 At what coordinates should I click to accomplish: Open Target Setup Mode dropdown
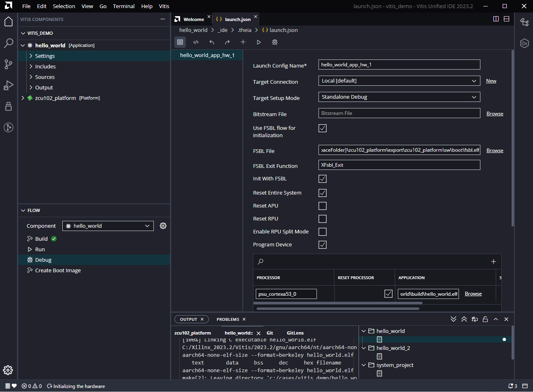pyautogui.click(x=399, y=97)
